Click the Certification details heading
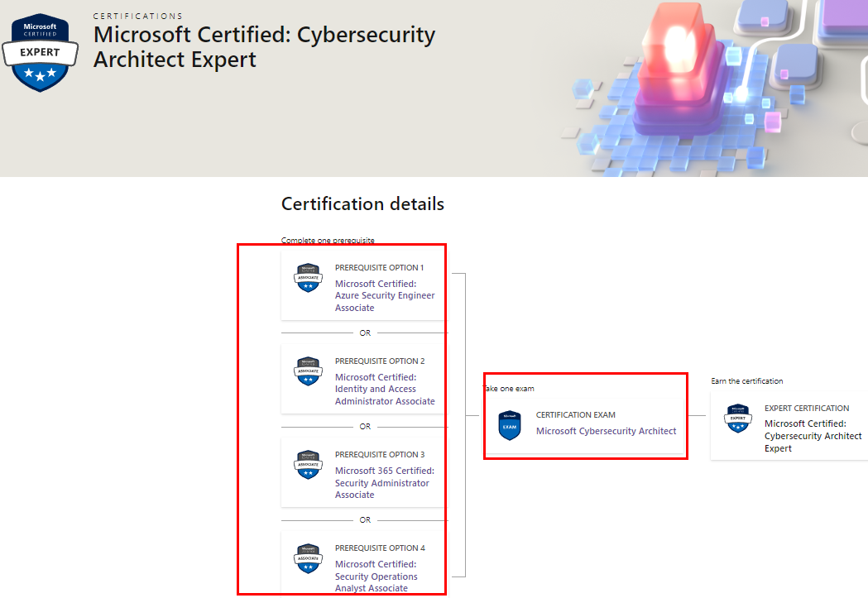This screenshot has height=598, width=868. click(362, 203)
